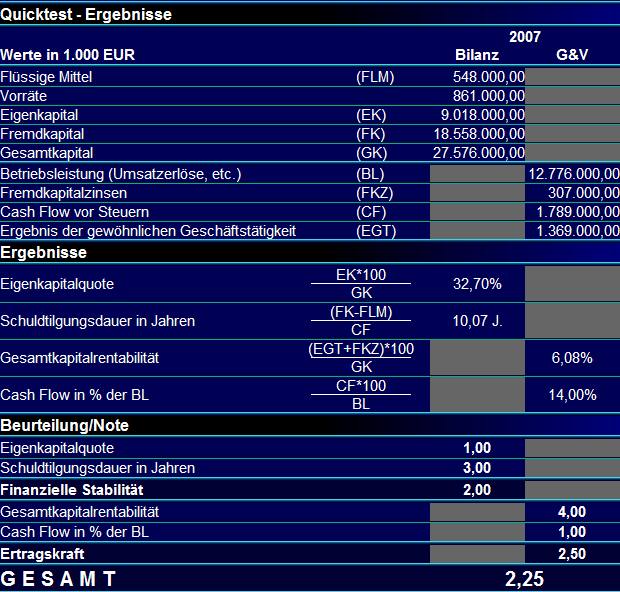
Task: Click the (EGT+FKZ)*100 formula cell
Action: pos(361,349)
